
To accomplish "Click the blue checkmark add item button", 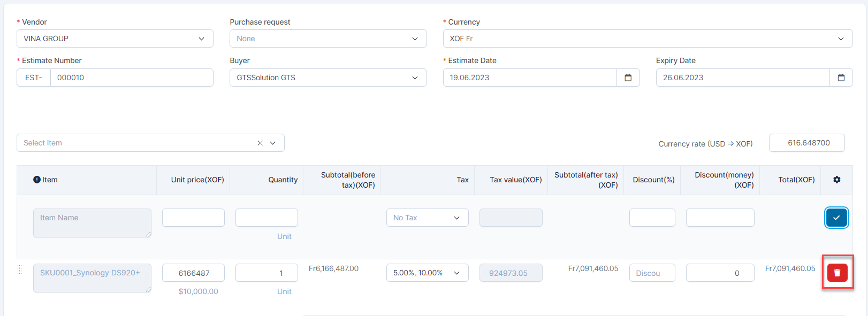I will pos(836,218).
